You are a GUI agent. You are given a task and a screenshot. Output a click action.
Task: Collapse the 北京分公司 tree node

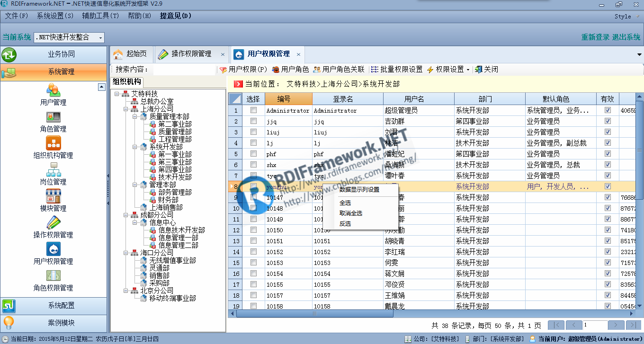[126, 291]
